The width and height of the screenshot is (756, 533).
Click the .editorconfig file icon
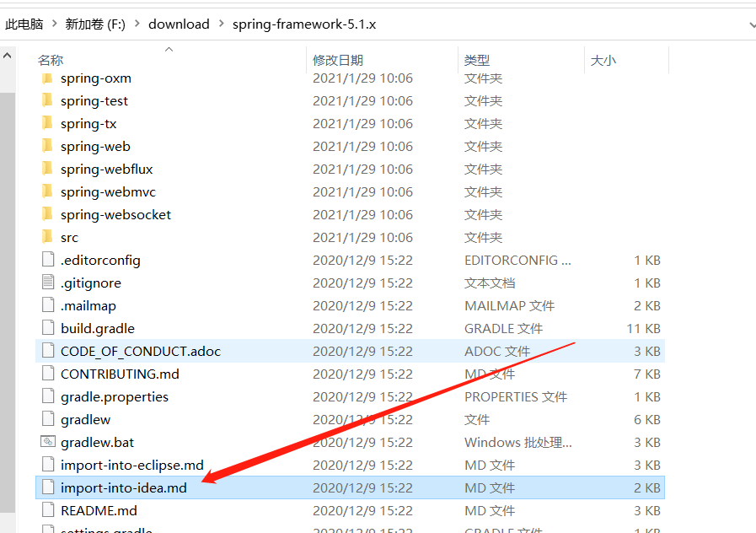click(48, 260)
